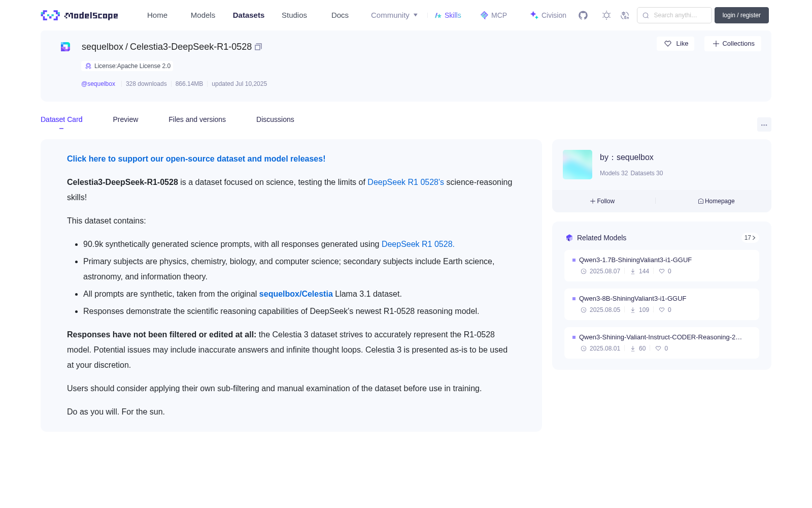Click the ModelScope logo

coord(80,15)
